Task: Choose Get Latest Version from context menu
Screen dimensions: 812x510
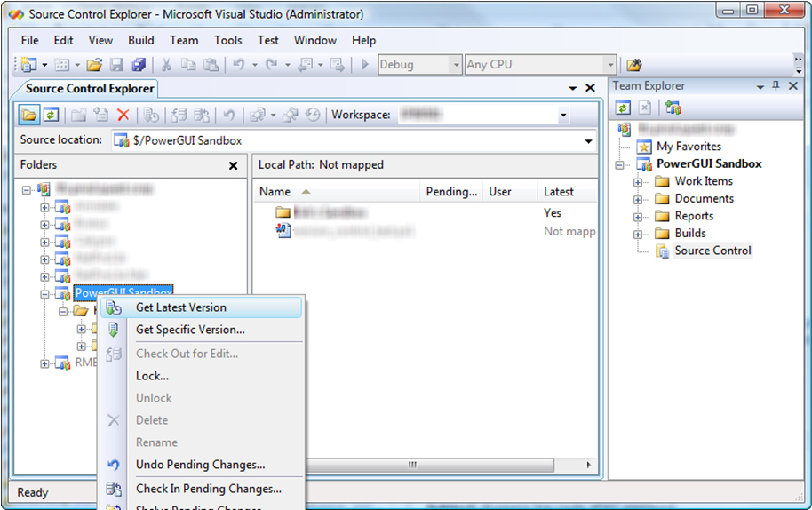Action: (181, 307)
